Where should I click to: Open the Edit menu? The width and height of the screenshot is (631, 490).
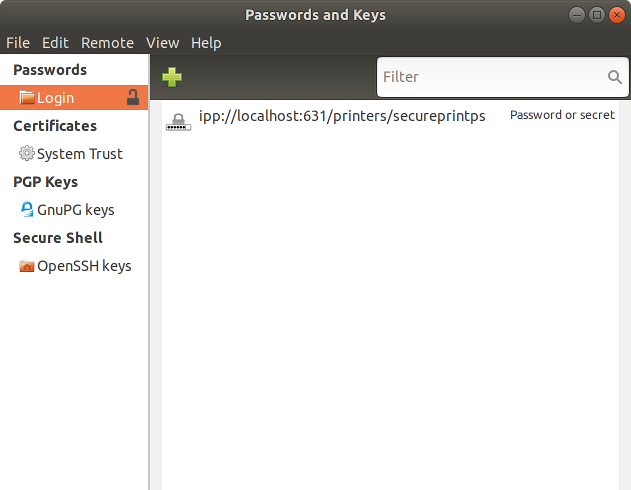pos(55,43)
